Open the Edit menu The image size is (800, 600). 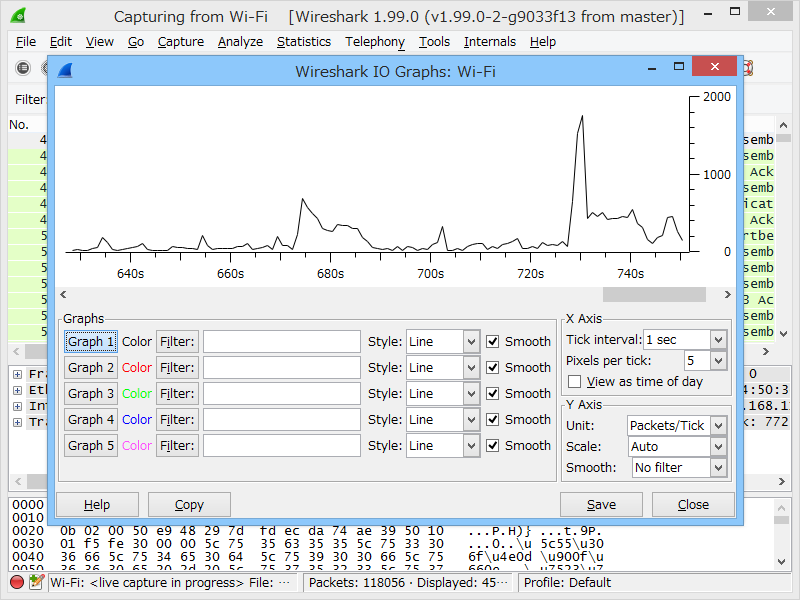pos(61,41)
